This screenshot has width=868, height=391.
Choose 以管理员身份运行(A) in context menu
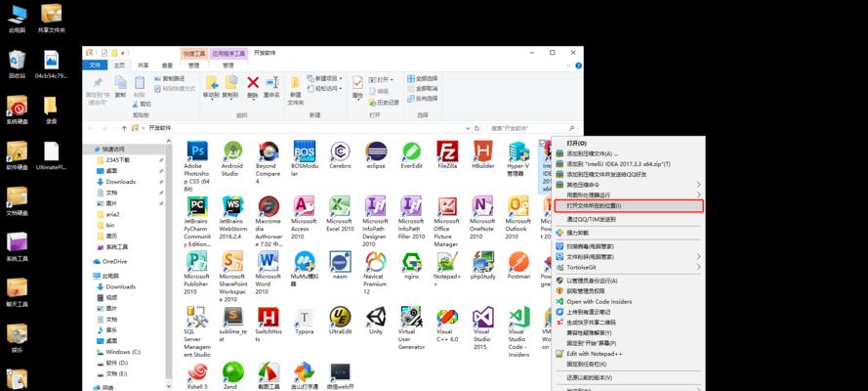pos(629,281)
